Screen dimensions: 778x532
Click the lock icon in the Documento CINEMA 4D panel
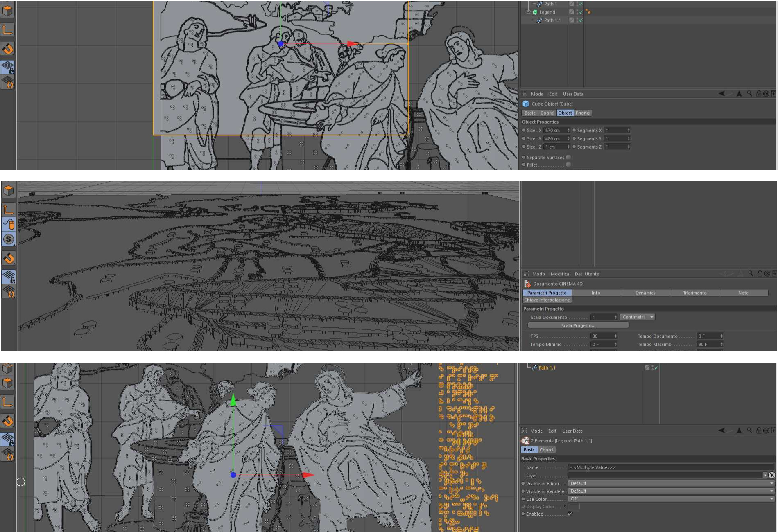[x=760, y=273]
